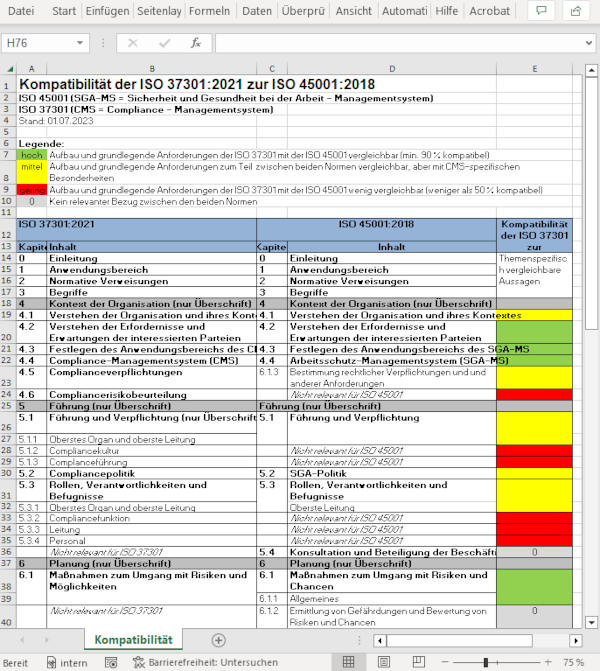The width and height of the screenshot is (600, 671).
Task: Click the Select All corner triangle
Action: (8, 69)
